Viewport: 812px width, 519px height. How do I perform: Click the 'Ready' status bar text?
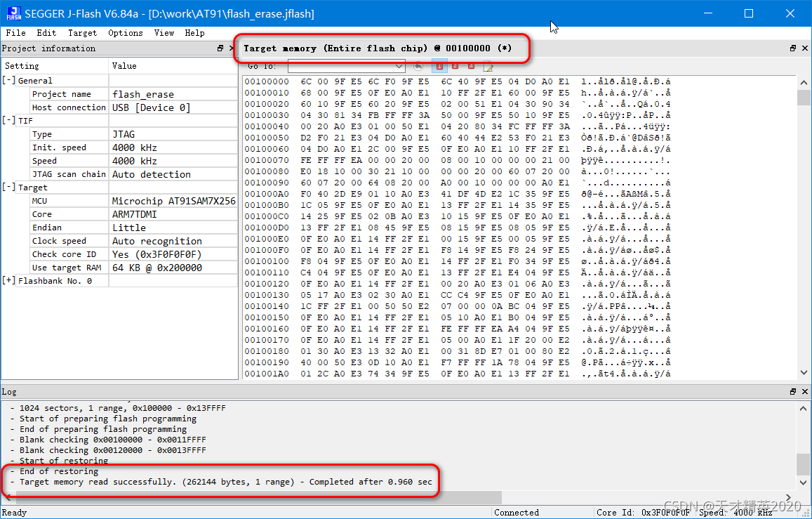14,512
